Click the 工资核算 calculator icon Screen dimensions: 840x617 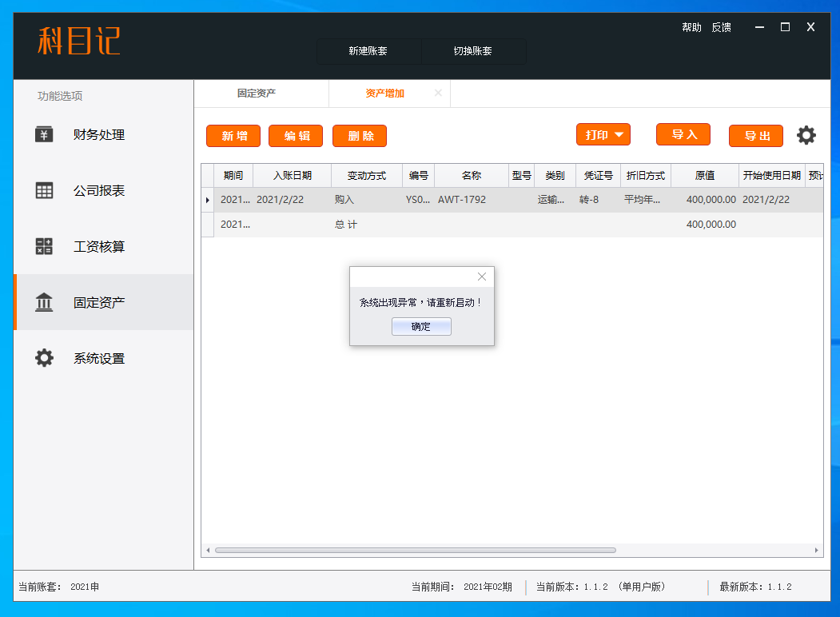44,246
